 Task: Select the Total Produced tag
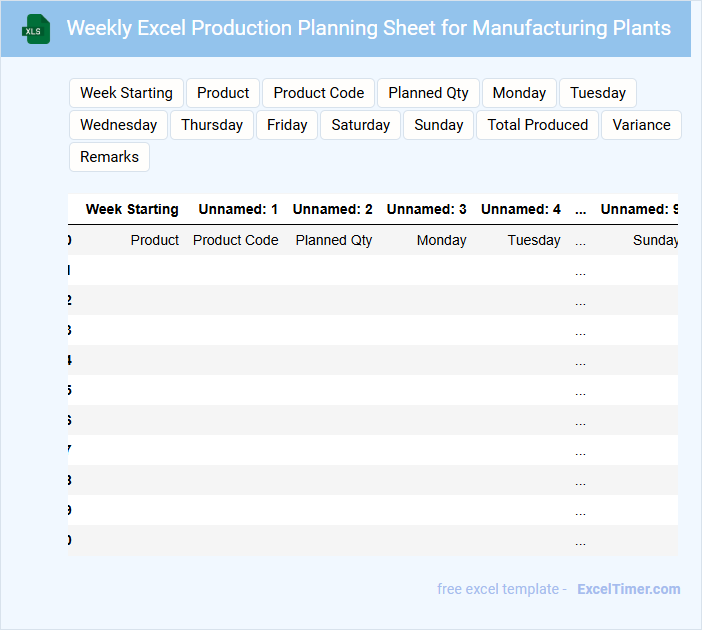click(x=538, y=125)
